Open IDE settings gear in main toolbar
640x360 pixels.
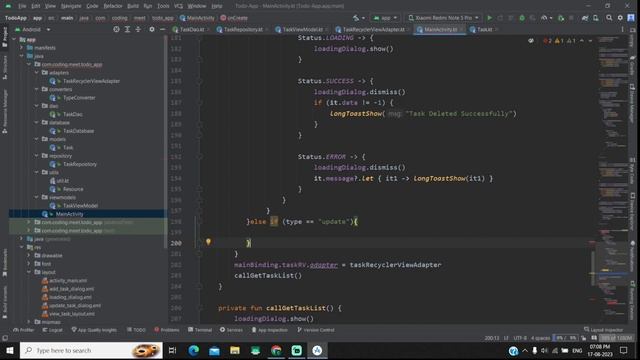(620, 18)
